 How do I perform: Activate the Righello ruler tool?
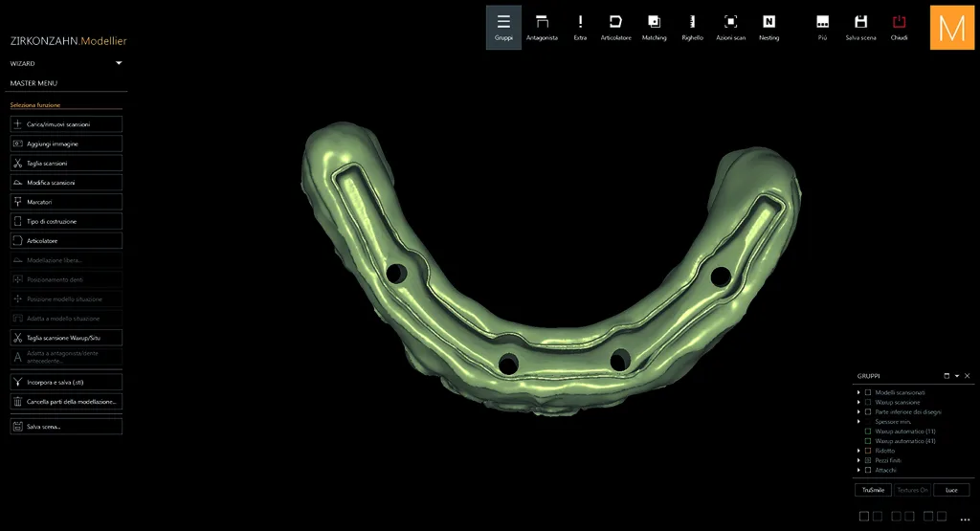pos(692,28)
